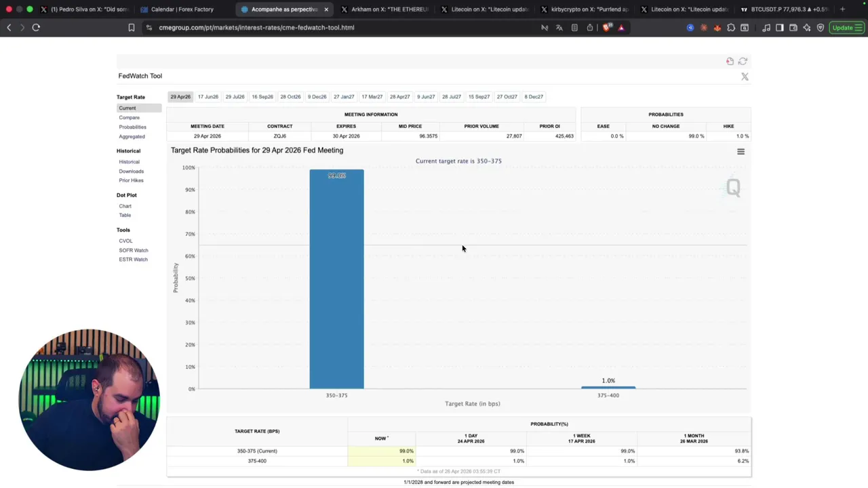Click the ZQJ6 contract cell
Image resolution: width=868 pixels, height=488 pixels.
[279, 136]
